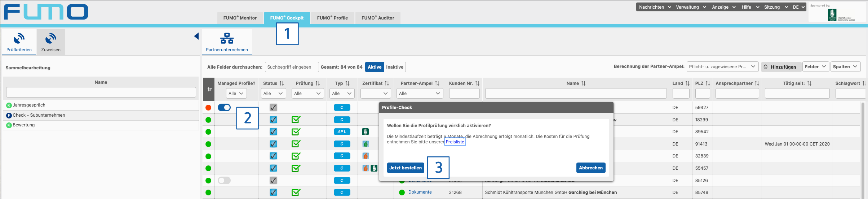Open the Preisliste link
Viewport: 868px width, 199px height.
point(455,142)
